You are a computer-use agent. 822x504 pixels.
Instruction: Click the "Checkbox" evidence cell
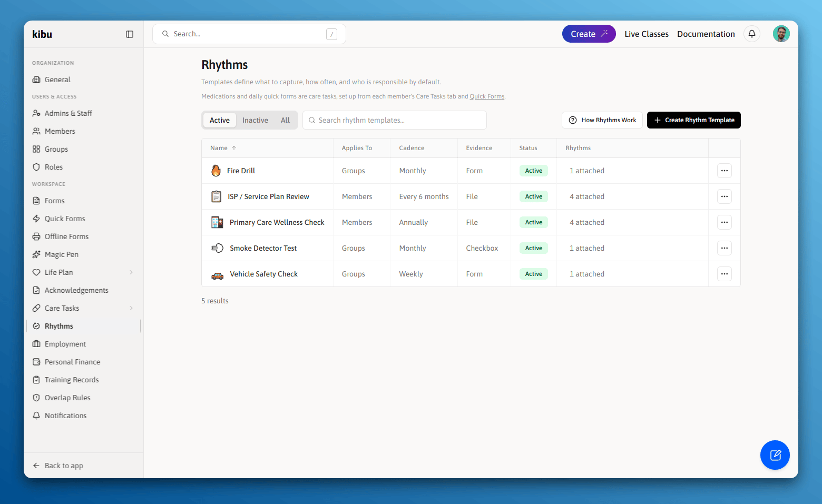482,248
